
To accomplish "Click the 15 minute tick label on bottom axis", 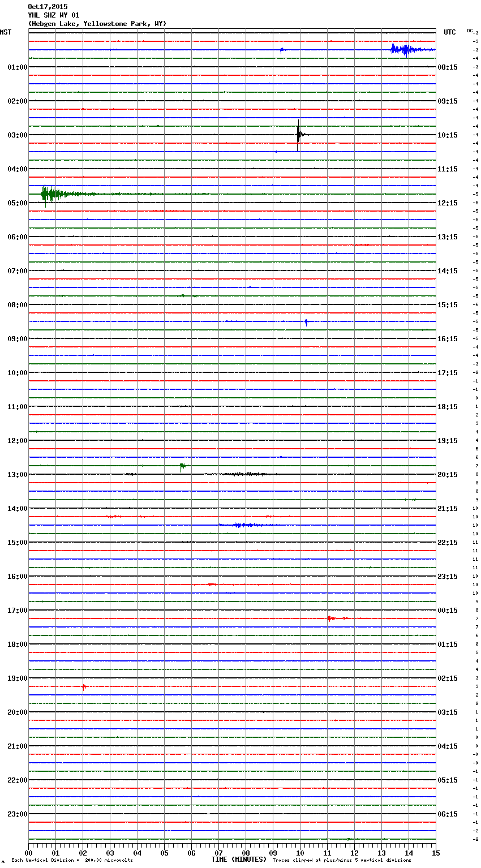I will point(436,853).
